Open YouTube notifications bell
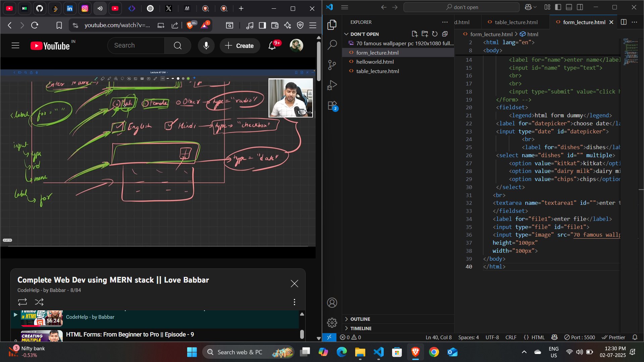 [x=272, y=46]
